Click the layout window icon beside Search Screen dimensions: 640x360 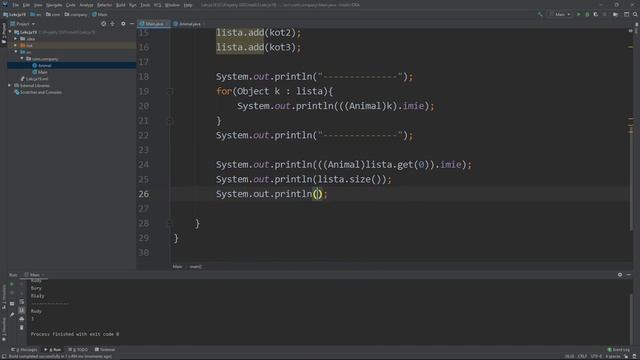click(627, 14)
